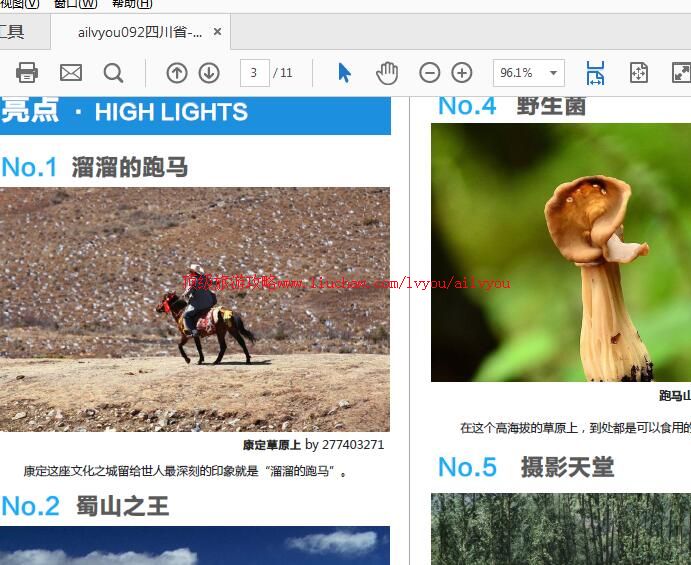Zoom in with the plus icon
Viewport: 691px width, 565px height.
coord(462,73)
